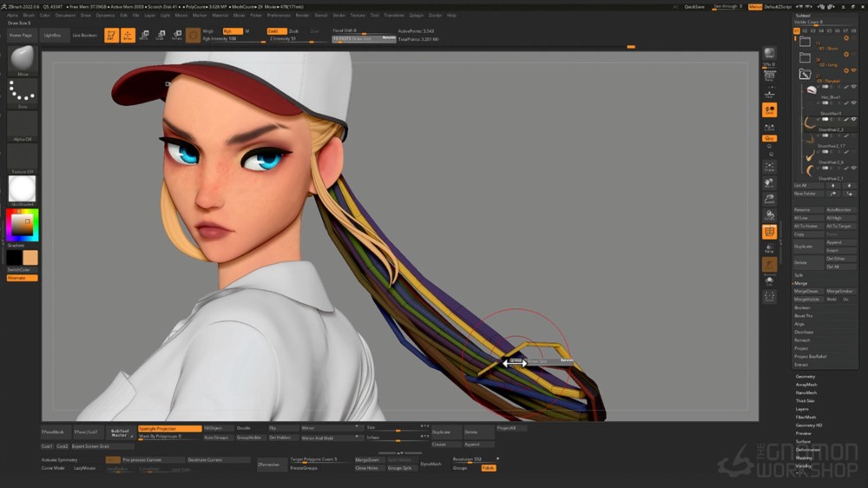Image resolution: width=868 pixels, height=488 pixels.
Task: Adjust the Rgb Intensity slider
Action: 233,39
